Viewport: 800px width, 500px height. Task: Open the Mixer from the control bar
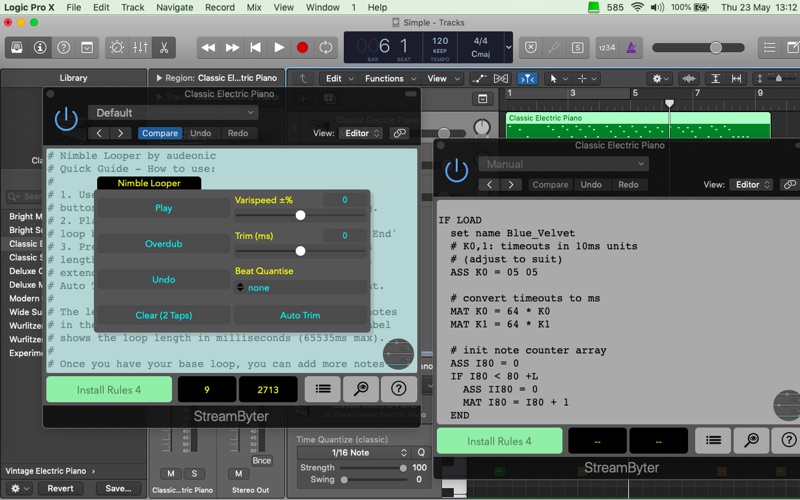pyautogui.click(x=140, y=47)
